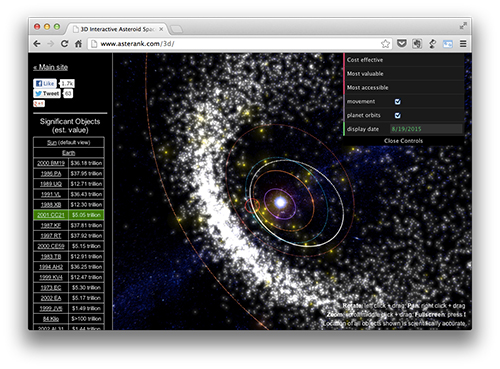
Task: Click the Google +1 button
Action: coord(39,104)
